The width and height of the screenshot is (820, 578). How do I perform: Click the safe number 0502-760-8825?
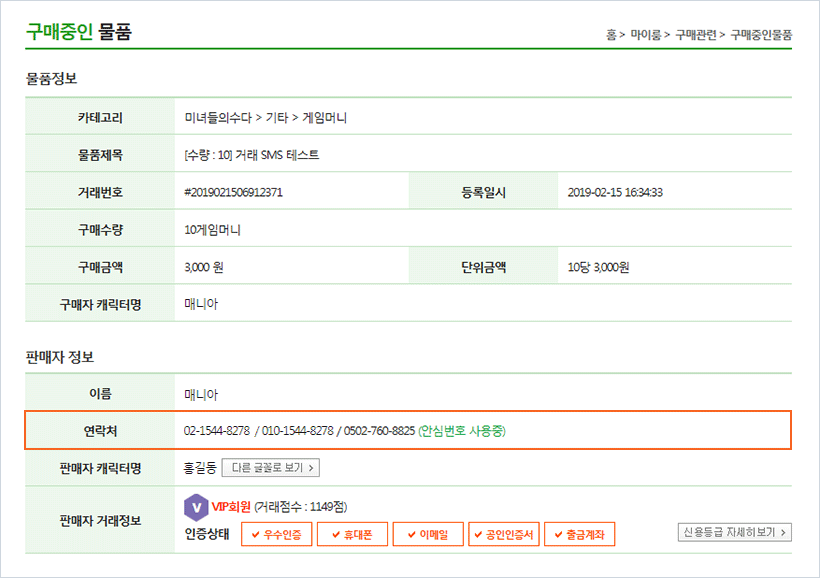378,431
